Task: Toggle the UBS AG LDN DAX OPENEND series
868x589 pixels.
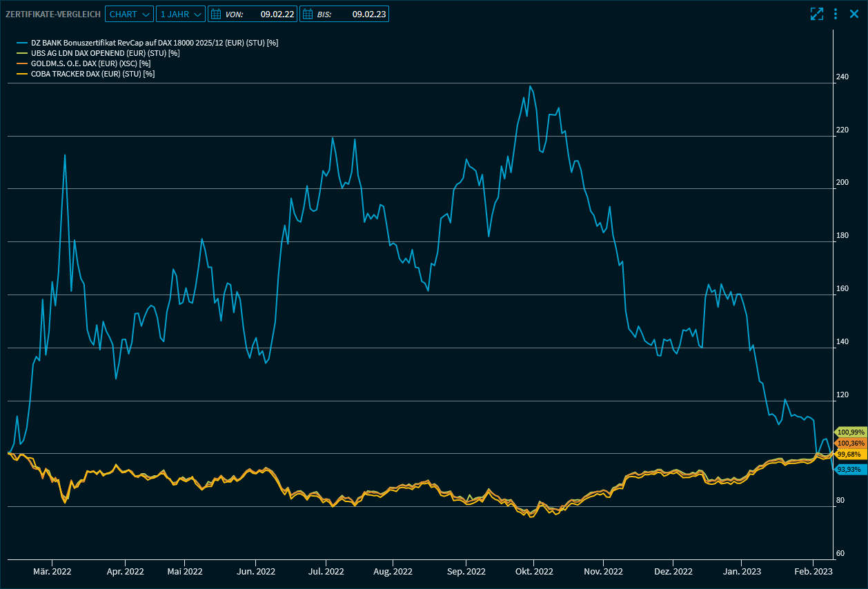Action: 105,53
